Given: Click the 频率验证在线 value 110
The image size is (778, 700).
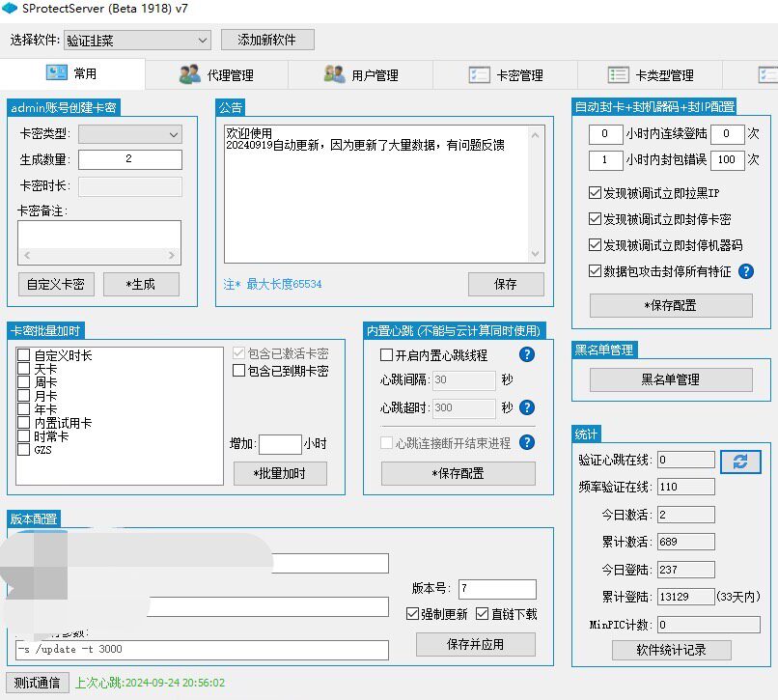Looking at the screenshot, I should pos(685,487).
